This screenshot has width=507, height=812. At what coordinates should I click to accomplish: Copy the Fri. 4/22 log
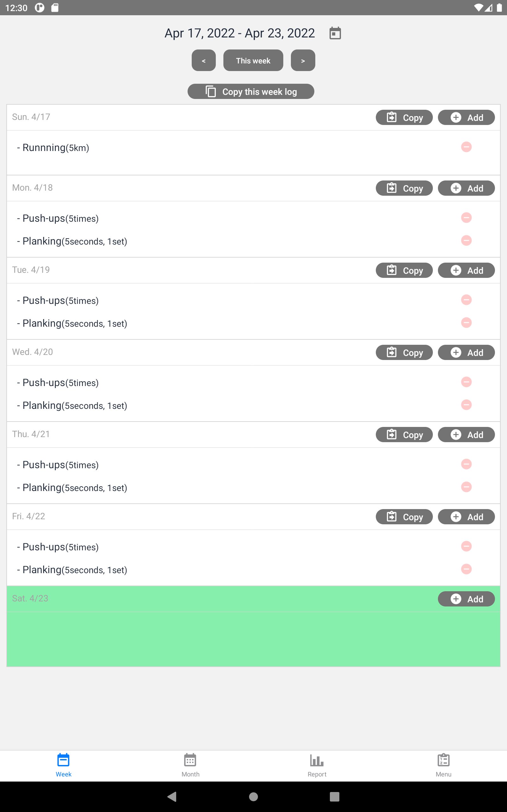point(404,517)
